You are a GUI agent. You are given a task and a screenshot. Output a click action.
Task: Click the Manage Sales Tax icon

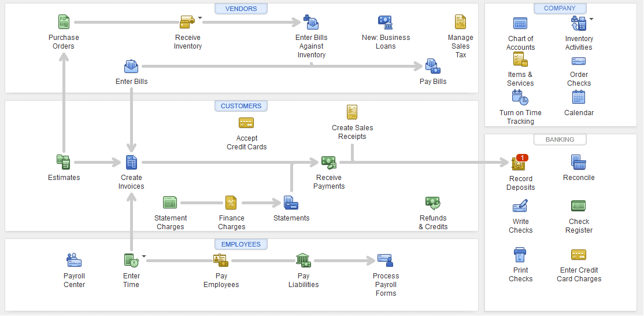[460, 22]
